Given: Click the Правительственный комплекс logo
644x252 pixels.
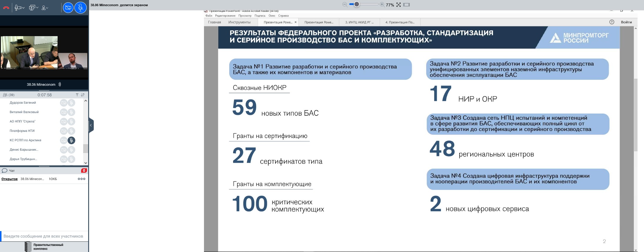Looking at the screenshot, I should tap(44, 247).
